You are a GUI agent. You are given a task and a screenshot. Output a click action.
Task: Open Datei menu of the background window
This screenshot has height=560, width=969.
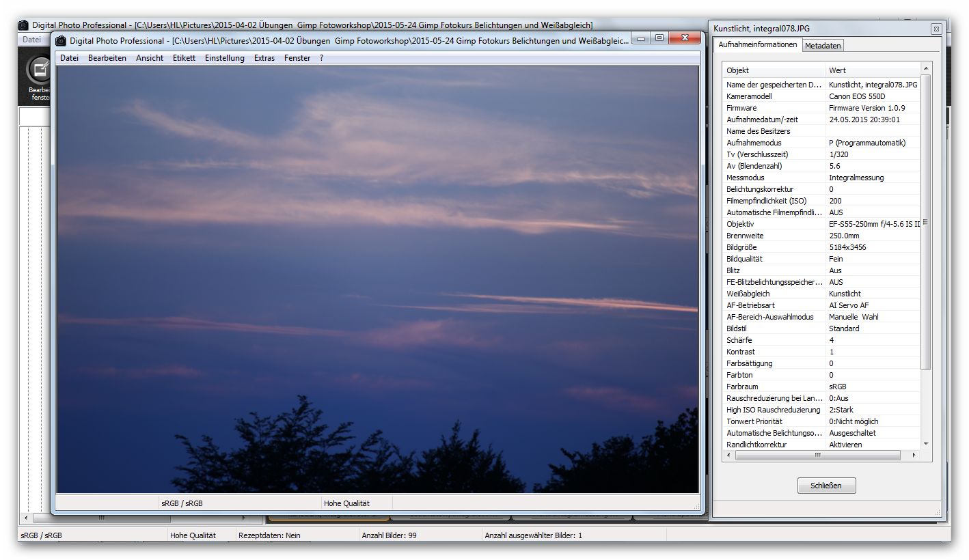coord(31,40)
